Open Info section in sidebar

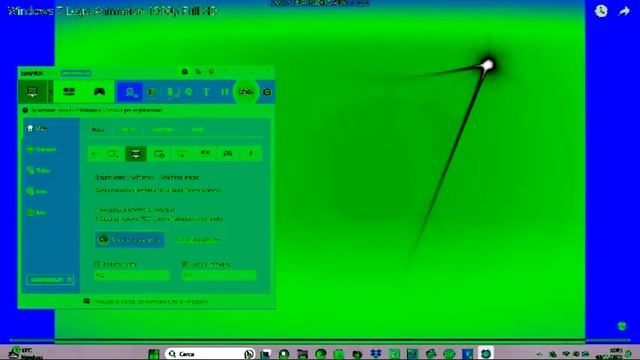37,212
